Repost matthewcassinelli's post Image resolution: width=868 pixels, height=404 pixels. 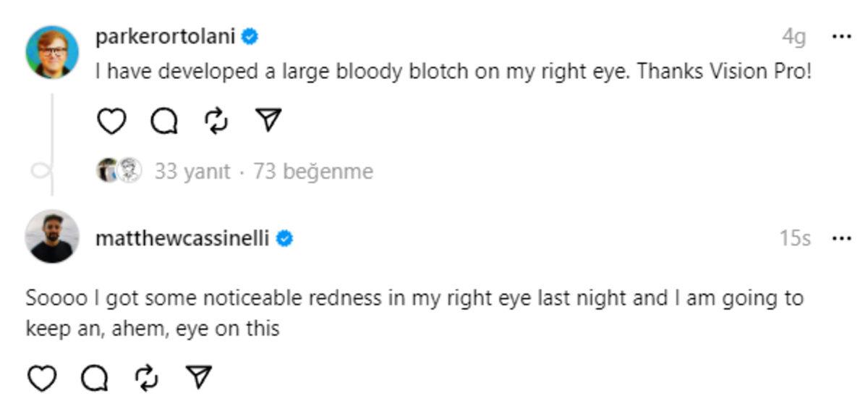(x=147, y=377)
